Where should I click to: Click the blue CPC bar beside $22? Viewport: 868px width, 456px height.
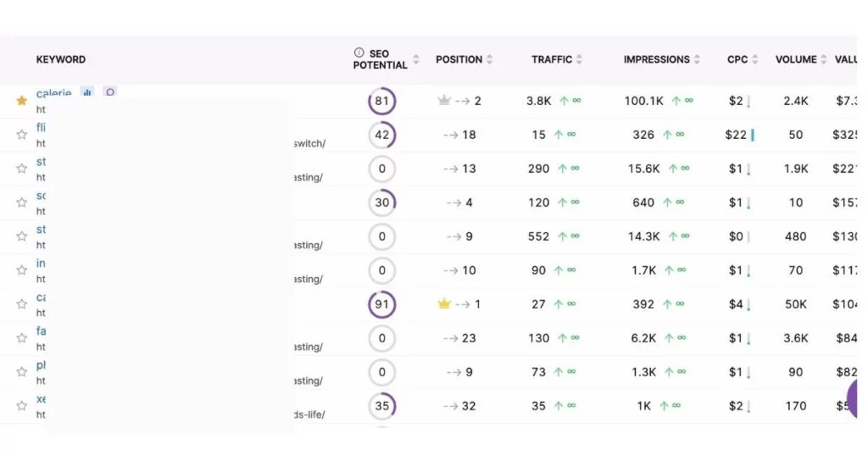(752, 135)
